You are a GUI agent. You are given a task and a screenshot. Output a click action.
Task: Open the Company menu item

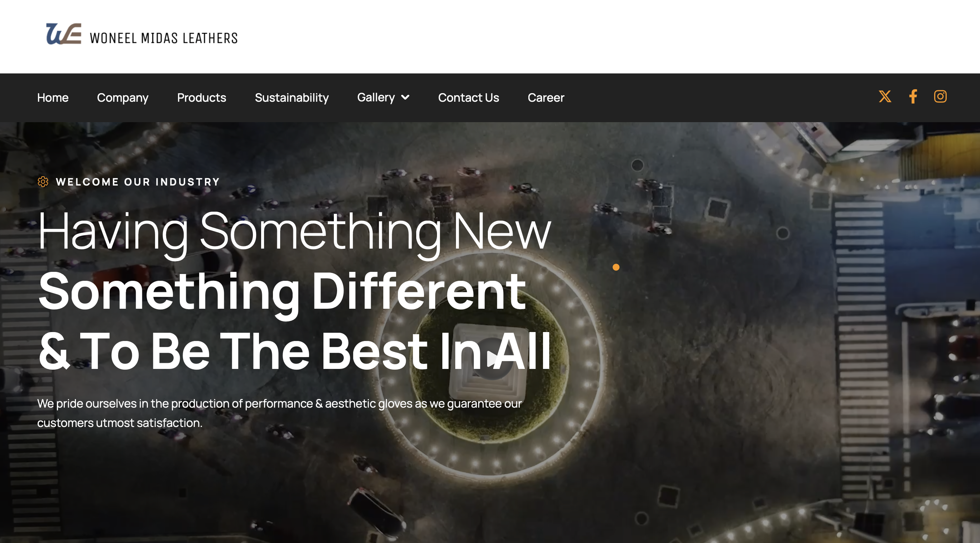(x=123, y=98)
